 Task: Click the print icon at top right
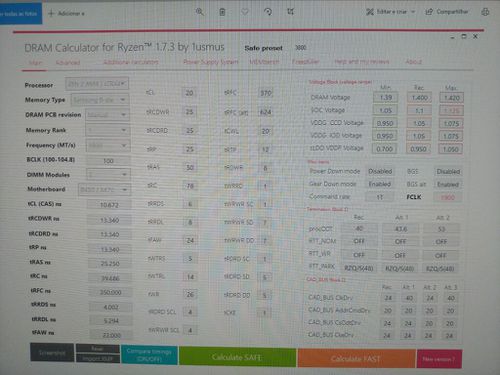click(x=485, y=12)
